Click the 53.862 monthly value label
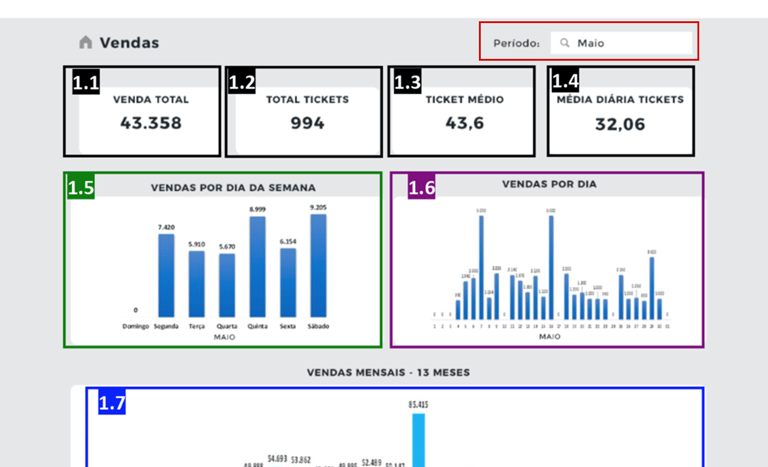This screenshot has height=467, width=768. pyautogui.click(x=301, y=460)
